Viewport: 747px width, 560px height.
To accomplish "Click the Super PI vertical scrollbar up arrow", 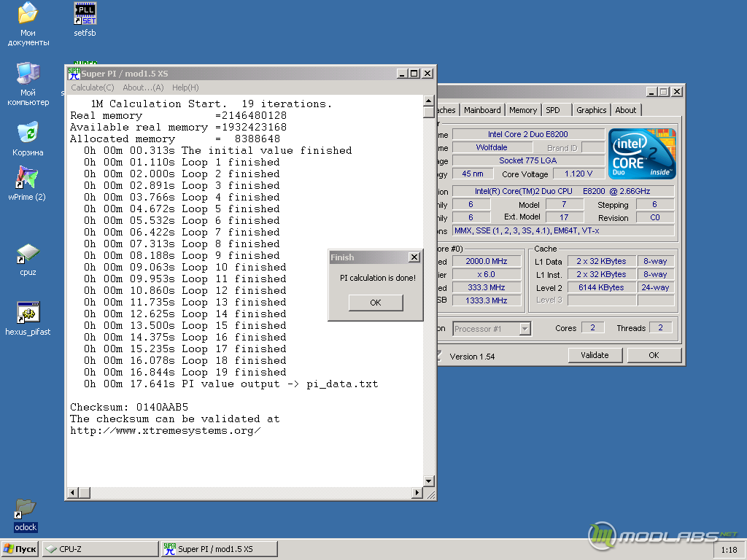I will pos(428,101).
